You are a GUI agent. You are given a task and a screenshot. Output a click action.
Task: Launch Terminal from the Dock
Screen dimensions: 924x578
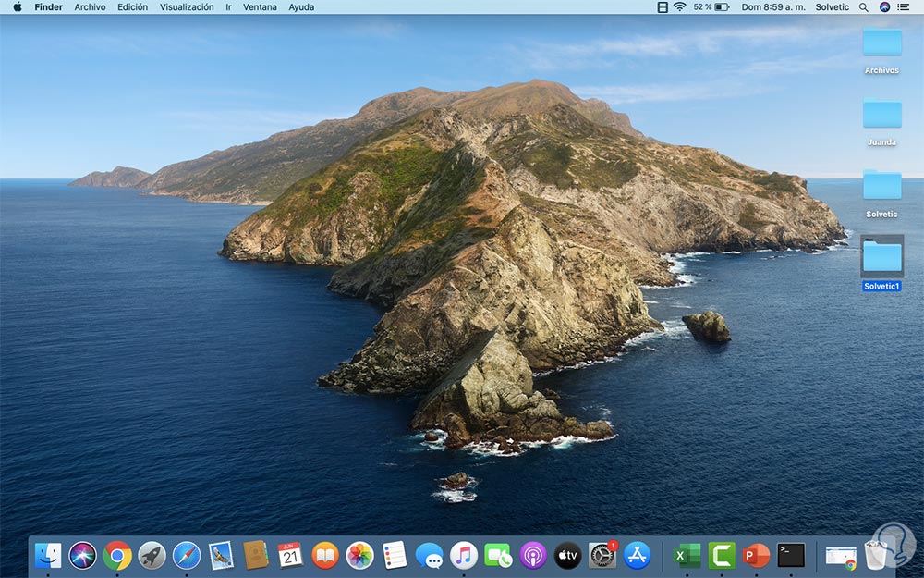tap(791, 555)
